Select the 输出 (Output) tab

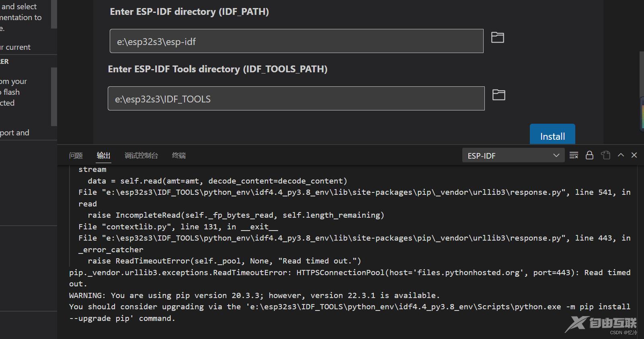pyautogui.click(x=103, y=155)
